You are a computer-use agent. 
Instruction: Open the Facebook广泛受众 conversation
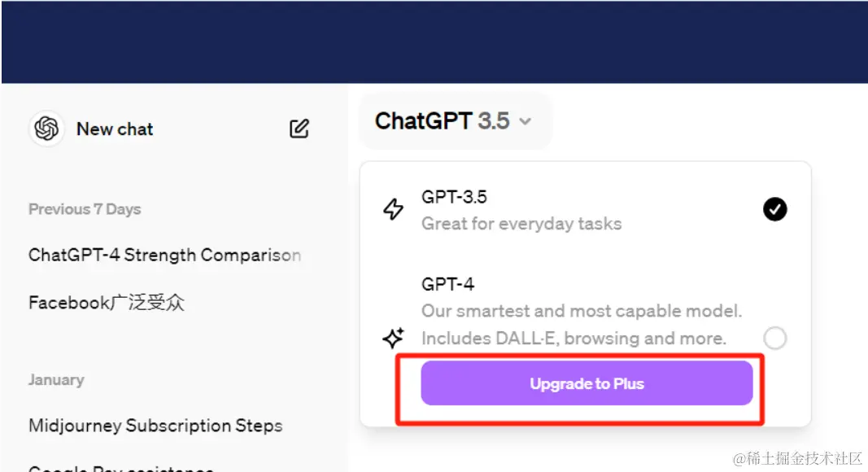[107, 304]
